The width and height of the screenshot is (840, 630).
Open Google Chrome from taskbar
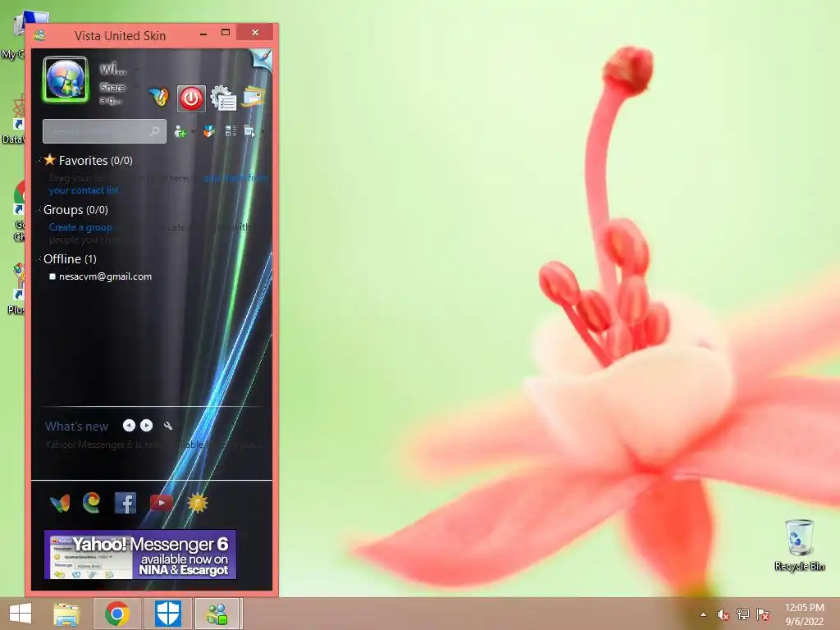tap(117, 614)
